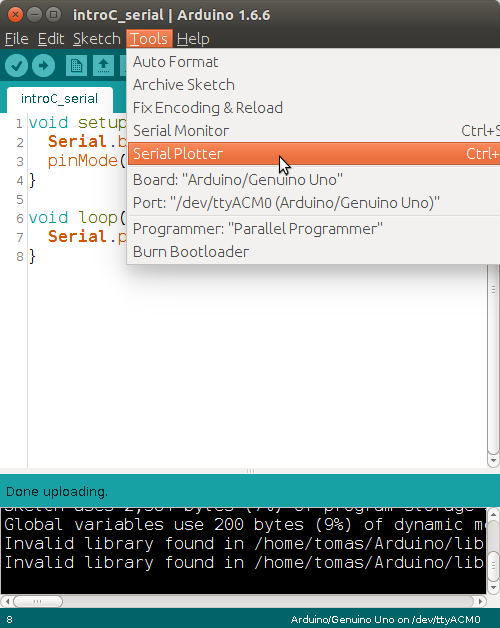Click editor vertical scrollbar down arrow
The height and width of the screenshot is (628, 500).
pyautogui.click(x=493, y=461)
